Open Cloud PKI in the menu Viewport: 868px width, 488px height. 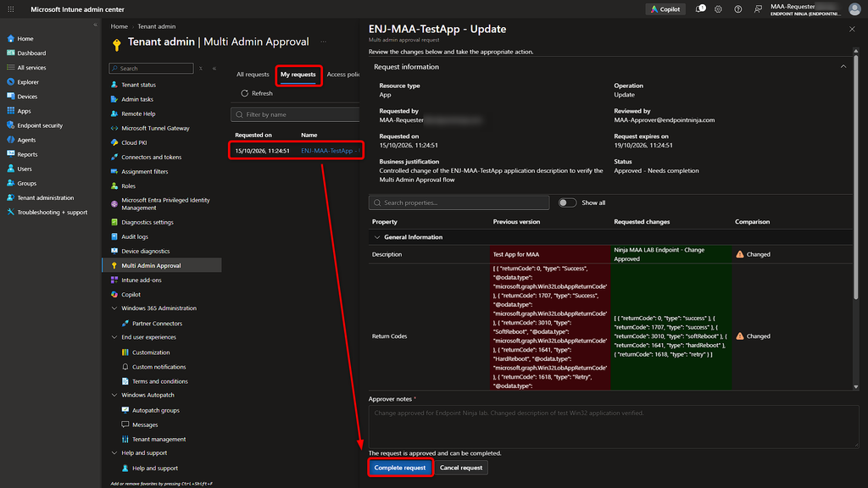pyautogui.click(x=134, y=142)
